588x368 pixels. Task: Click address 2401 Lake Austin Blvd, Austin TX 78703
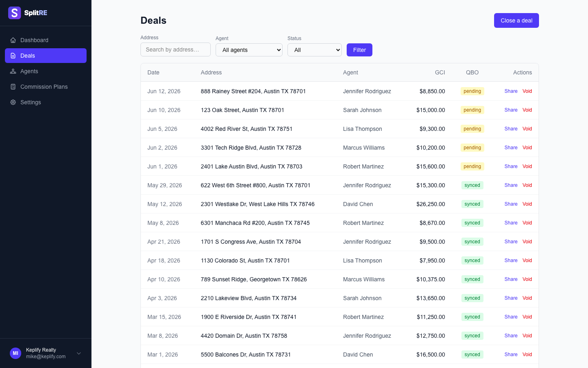252,166
